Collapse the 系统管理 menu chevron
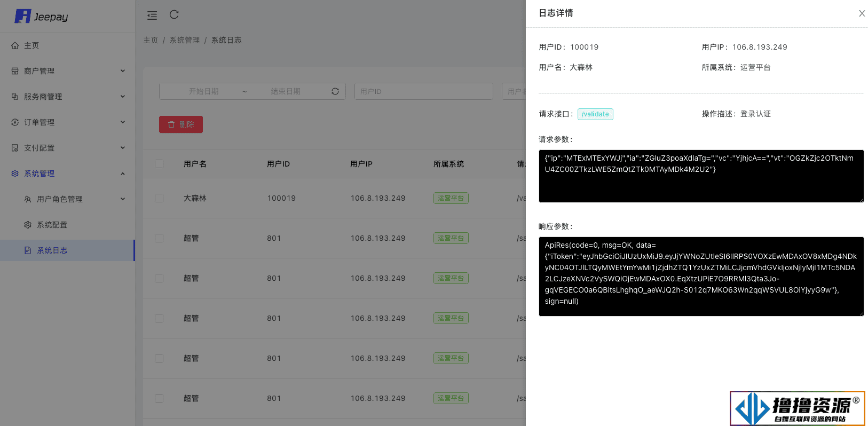This screenshot has width=868, height=426. (x=123, y=173)
